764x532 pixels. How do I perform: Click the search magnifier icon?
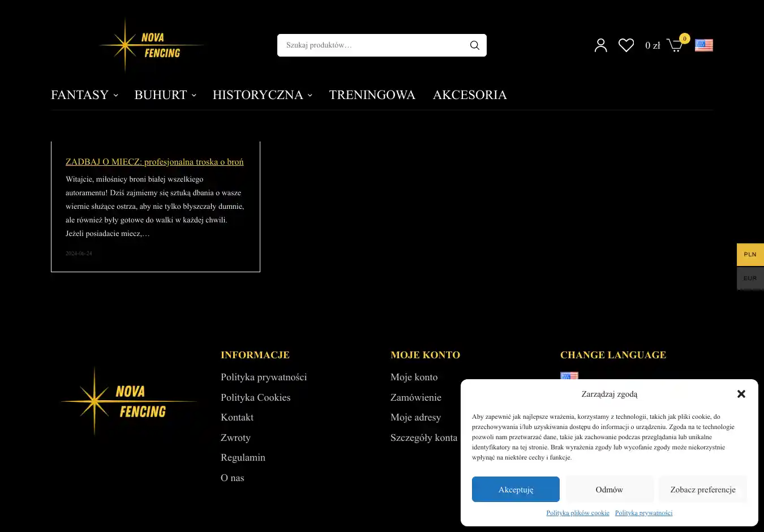point(474,45)
